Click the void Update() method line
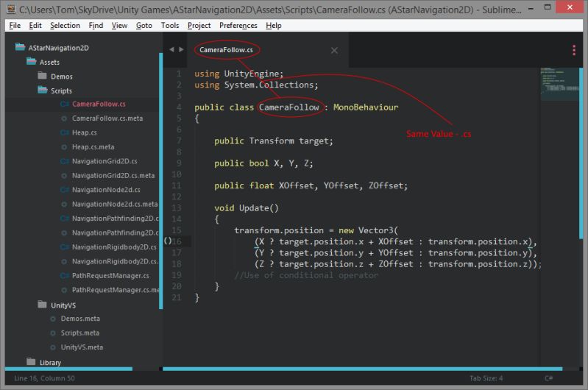Screen dimensions: 588x390 point(247,208)
